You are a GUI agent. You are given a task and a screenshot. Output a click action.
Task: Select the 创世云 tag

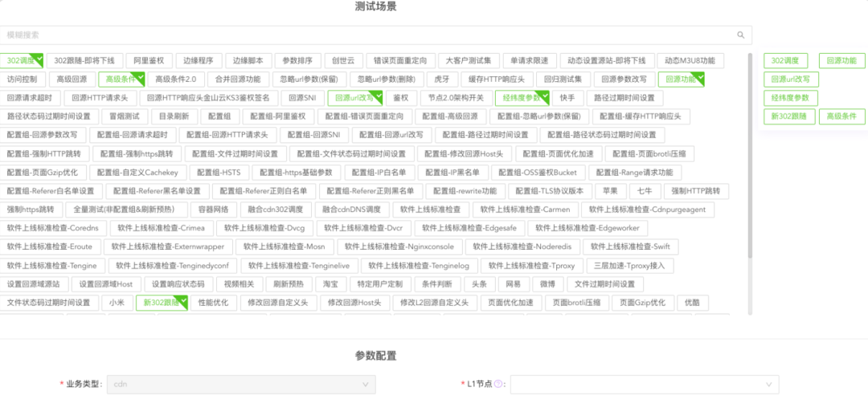[344, 61]
